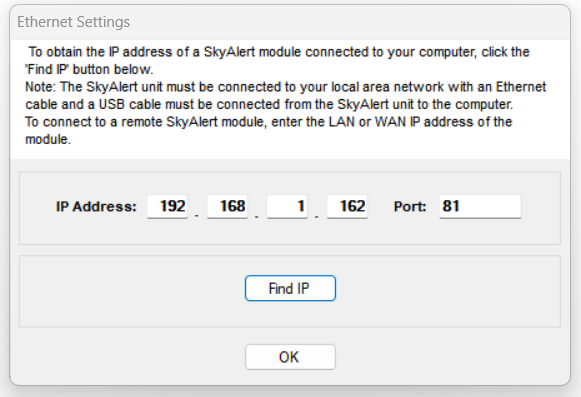Select the first IP octet field showing 192

(x=167, y=206)
